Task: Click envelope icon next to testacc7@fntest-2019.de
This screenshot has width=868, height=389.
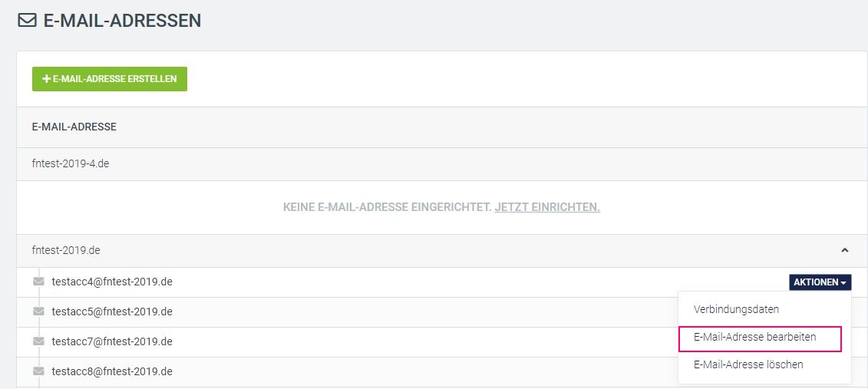Action: [x=38, y=341]
